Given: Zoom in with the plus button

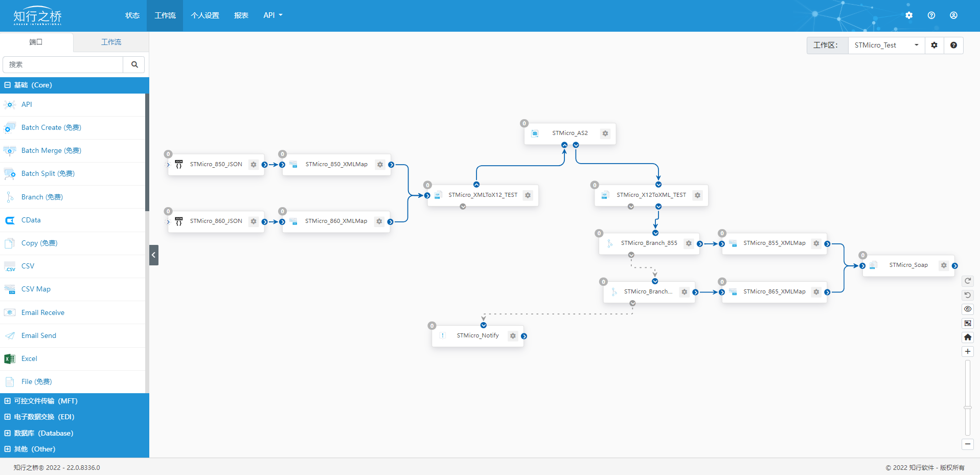Looking at the screenshot, I should point(968,351).
